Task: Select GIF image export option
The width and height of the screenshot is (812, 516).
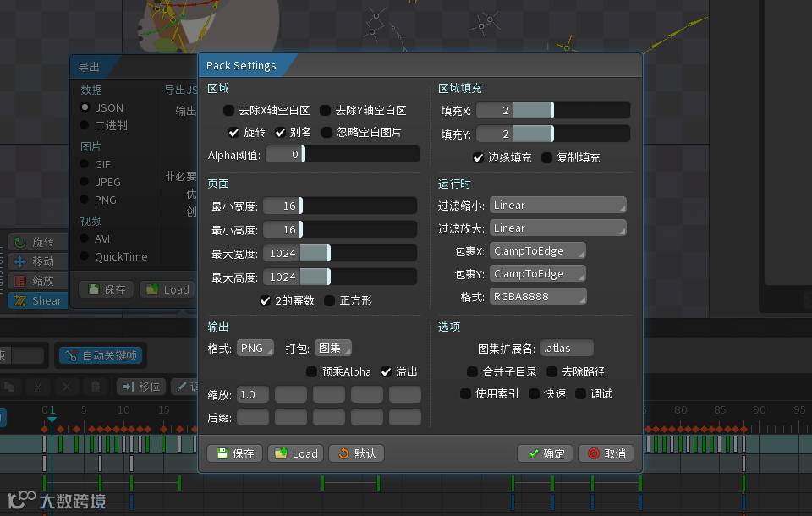Action: [x=85, y=164]
